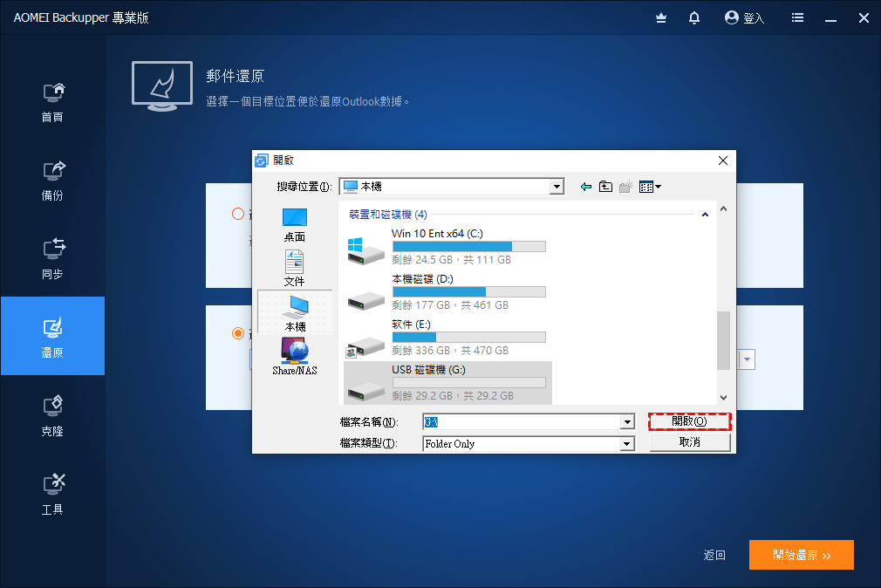The image size is (881, 588).
Task: Click the crown upgrade icon
Action: (x=661, y=18)
